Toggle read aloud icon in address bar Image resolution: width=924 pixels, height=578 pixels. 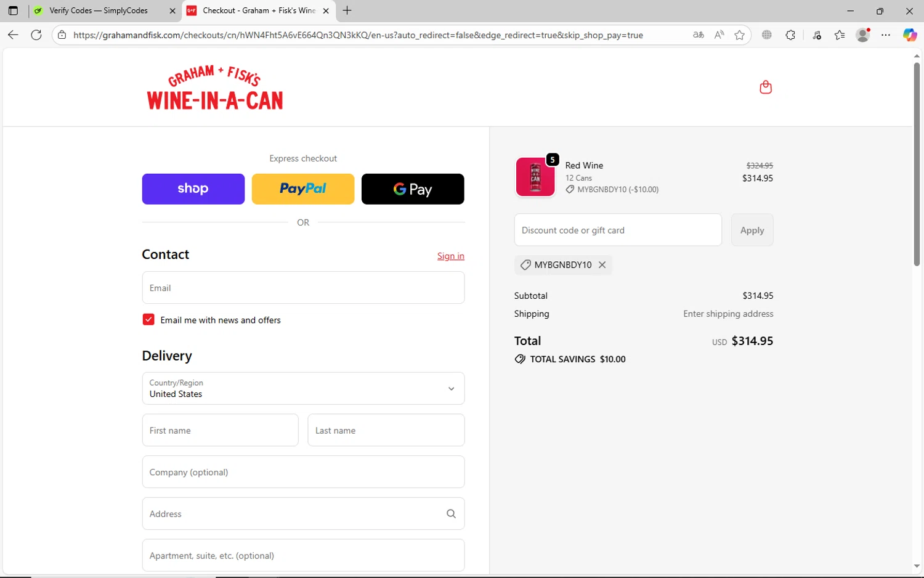719,35
